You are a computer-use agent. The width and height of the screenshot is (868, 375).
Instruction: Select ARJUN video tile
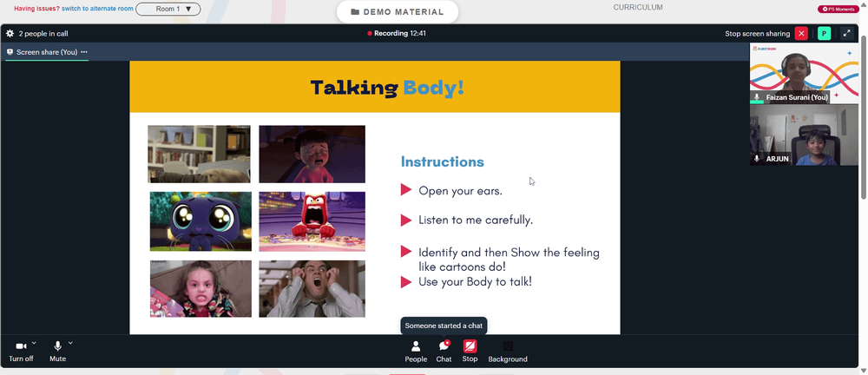(x=804, y=135)
